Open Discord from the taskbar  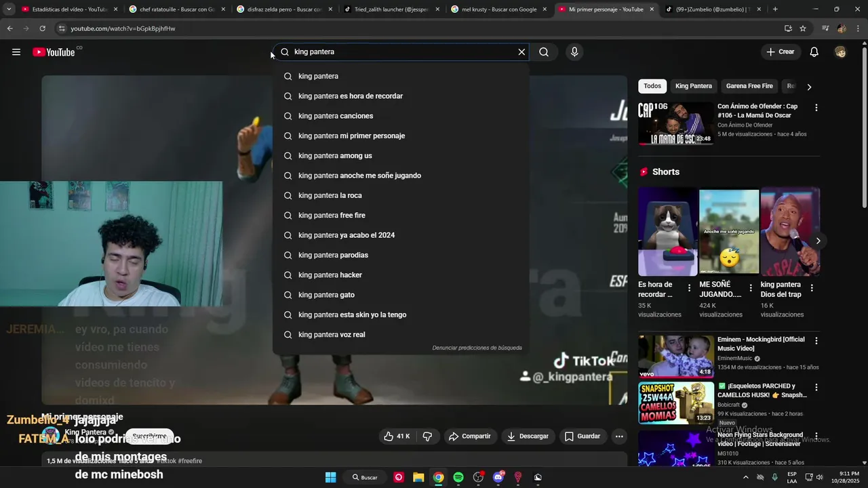pyautogui.click(x=498, y=477)
